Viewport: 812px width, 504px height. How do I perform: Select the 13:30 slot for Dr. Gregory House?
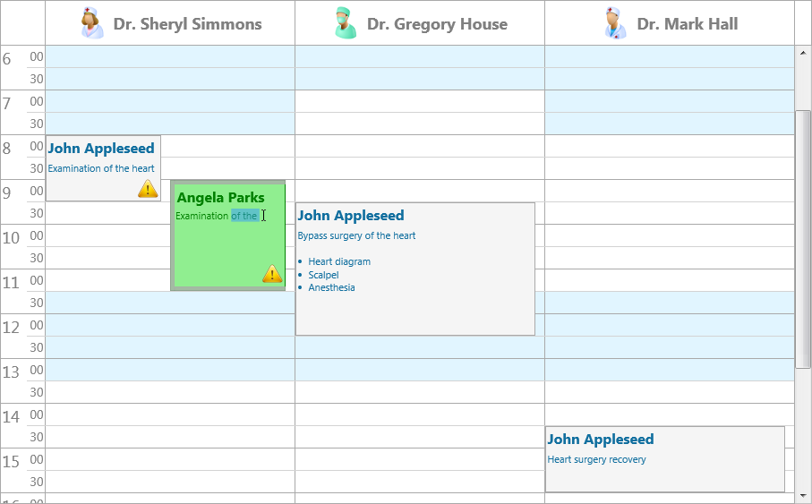420,392
